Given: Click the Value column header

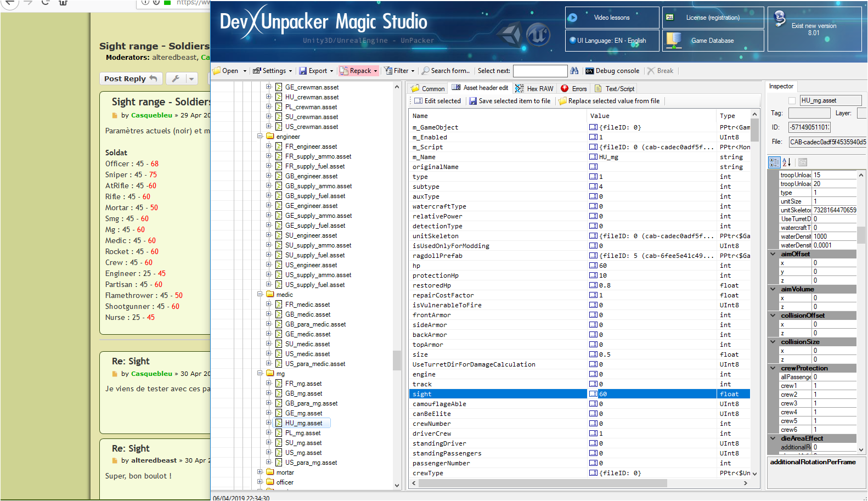Looking at the screenshot, I should [652, 116].
